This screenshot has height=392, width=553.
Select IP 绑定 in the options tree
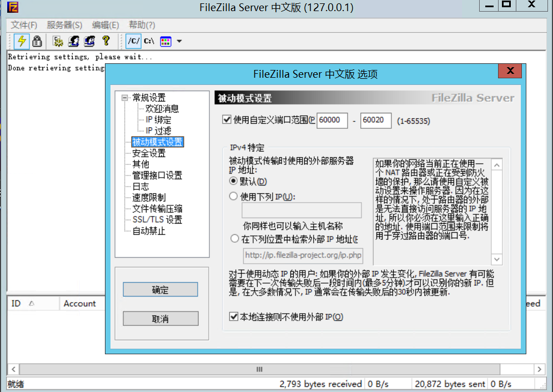coord(158,119)
